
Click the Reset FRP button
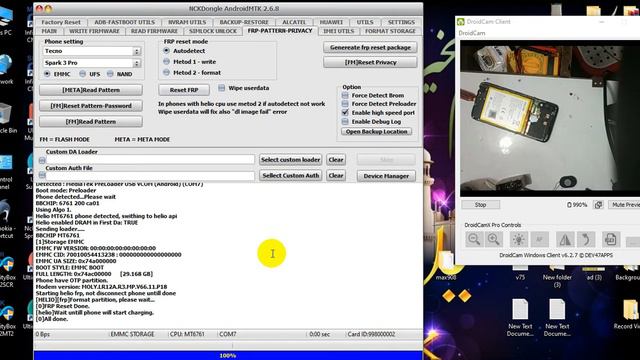pos(184,90)
